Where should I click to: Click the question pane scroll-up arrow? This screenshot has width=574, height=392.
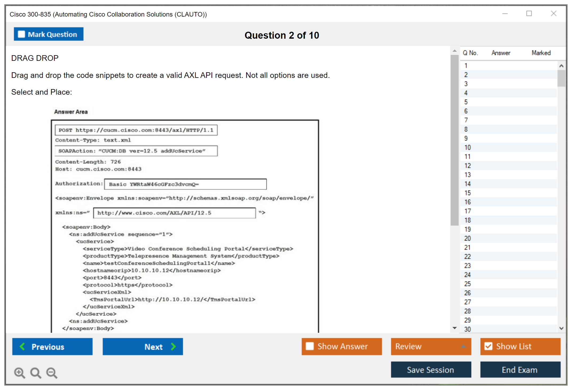(454, 51)
